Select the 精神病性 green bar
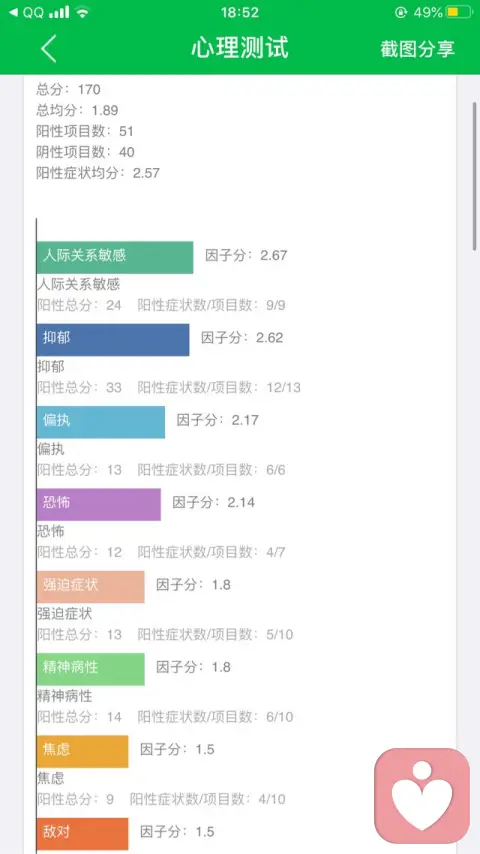 coord(90,669)
